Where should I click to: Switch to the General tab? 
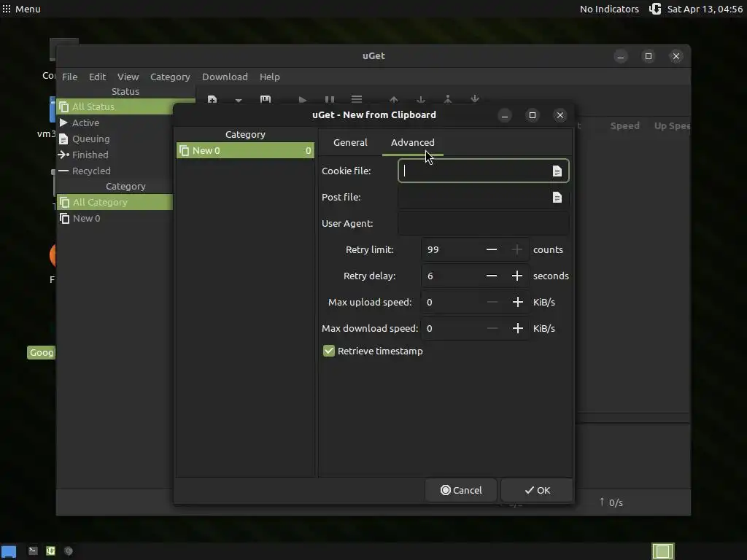[x=350, y=142]
